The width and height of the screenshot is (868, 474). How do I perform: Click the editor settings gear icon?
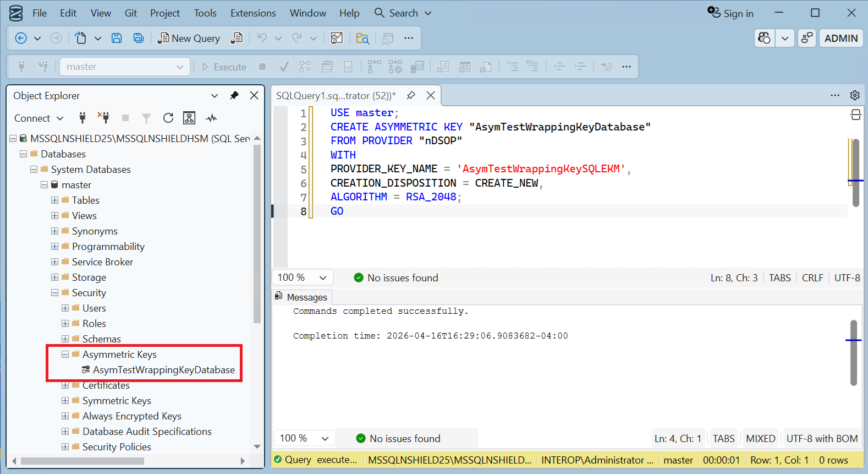tap(855, 95)
